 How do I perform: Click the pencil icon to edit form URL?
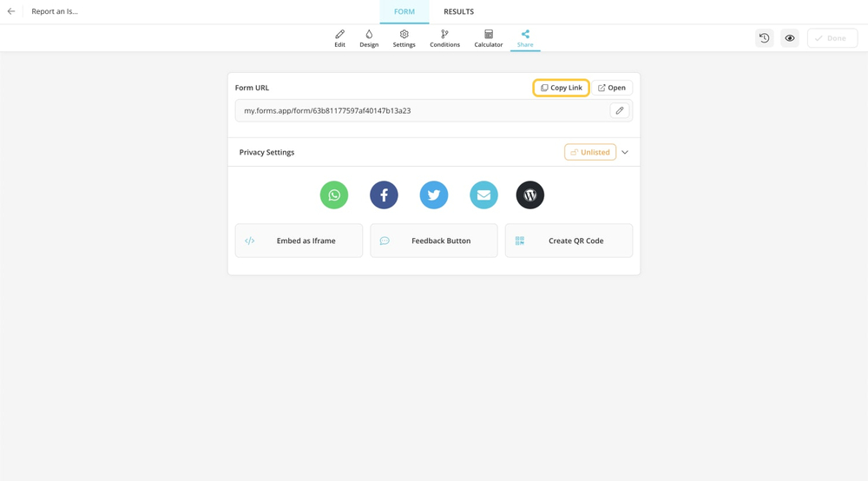(620, 111)
